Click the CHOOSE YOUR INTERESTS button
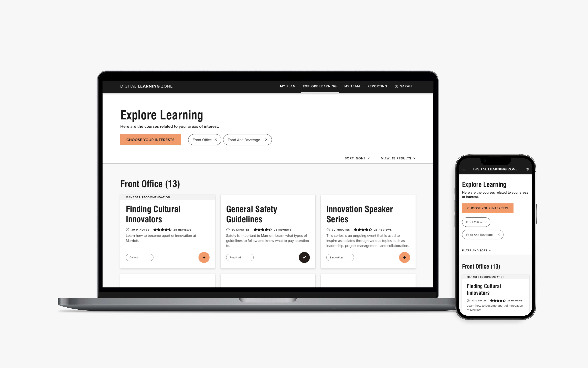The height and width of the screenshot is (368, 588). (x=150, y=139)
